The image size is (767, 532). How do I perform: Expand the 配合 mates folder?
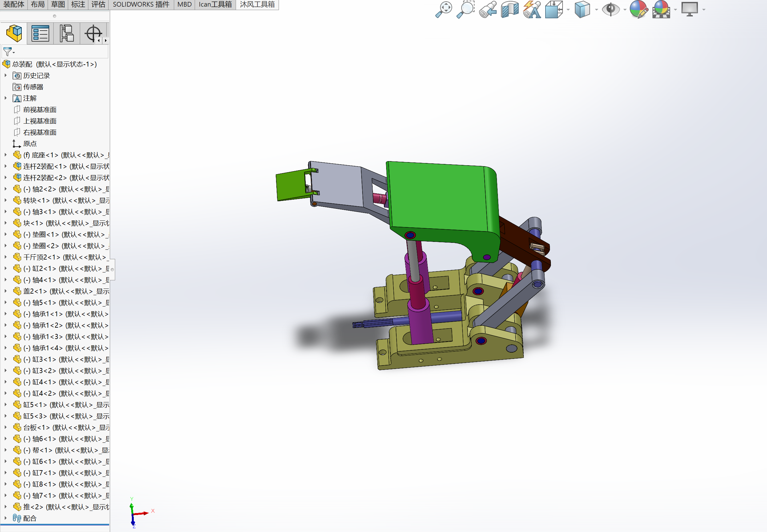coord(6,518)
